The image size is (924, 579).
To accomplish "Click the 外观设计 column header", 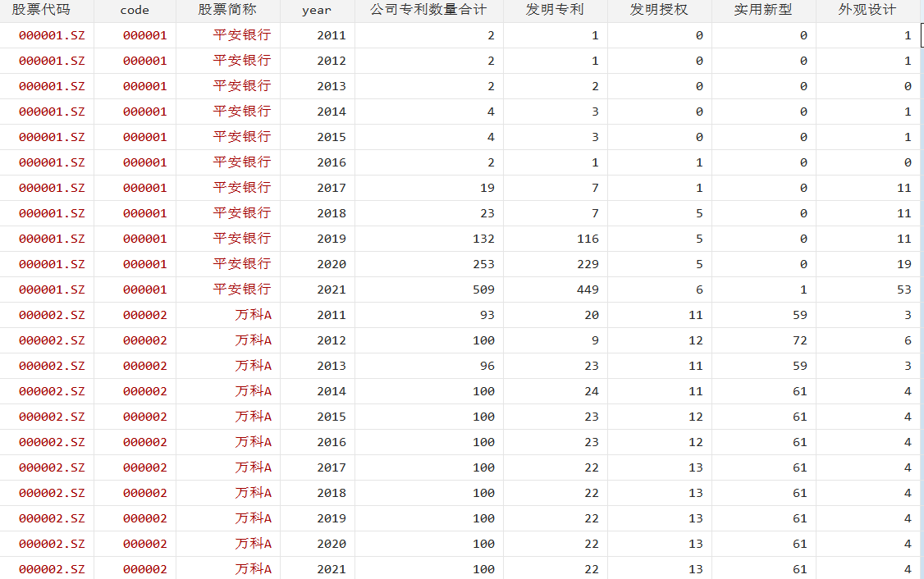I will [x=867, y=10].
